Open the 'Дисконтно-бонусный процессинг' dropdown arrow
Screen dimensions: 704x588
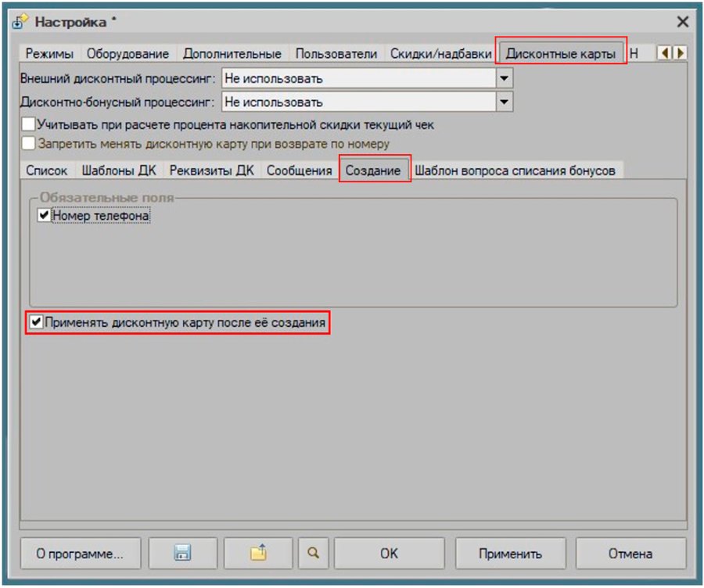point(505,102)
